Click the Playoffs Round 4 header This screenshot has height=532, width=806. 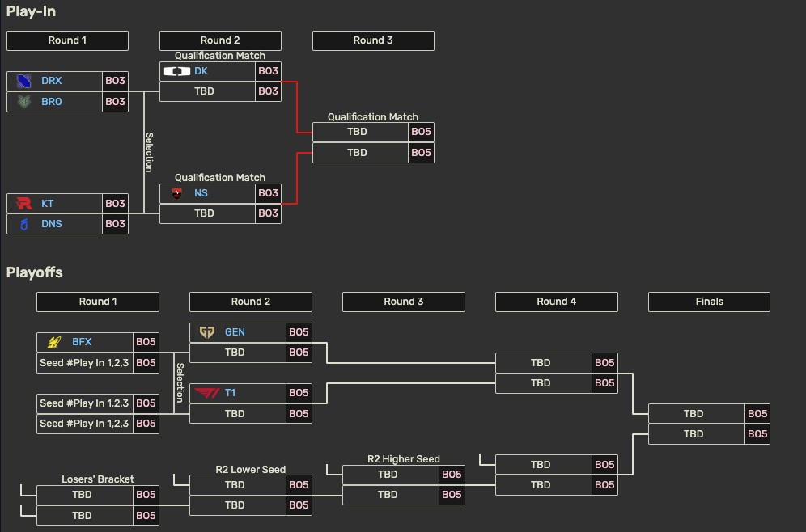pyautogui.click(x=557, y=302)
